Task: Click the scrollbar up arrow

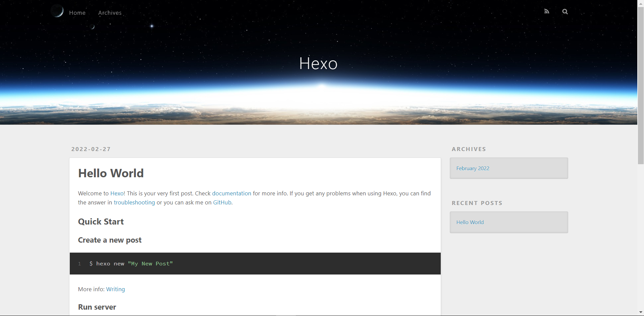Action: [641, 3]
